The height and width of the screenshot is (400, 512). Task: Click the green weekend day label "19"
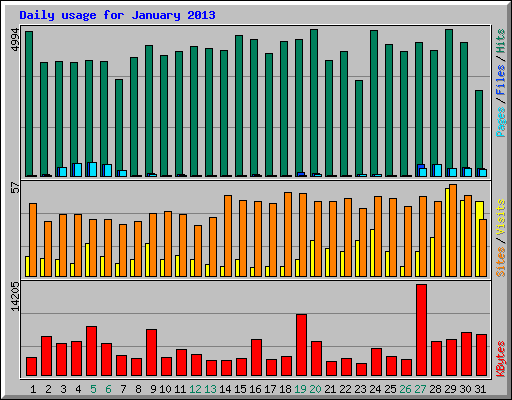tap(301, 389)
